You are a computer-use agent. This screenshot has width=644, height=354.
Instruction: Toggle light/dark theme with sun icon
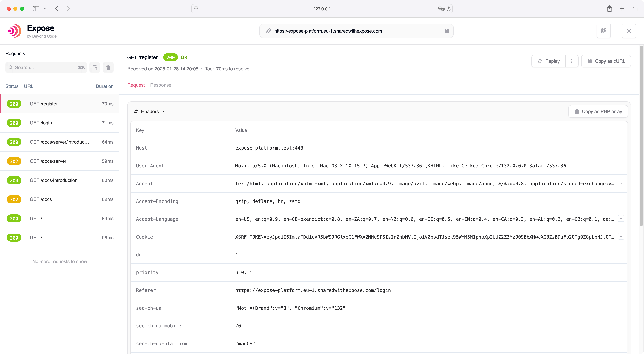pos(629,31)
